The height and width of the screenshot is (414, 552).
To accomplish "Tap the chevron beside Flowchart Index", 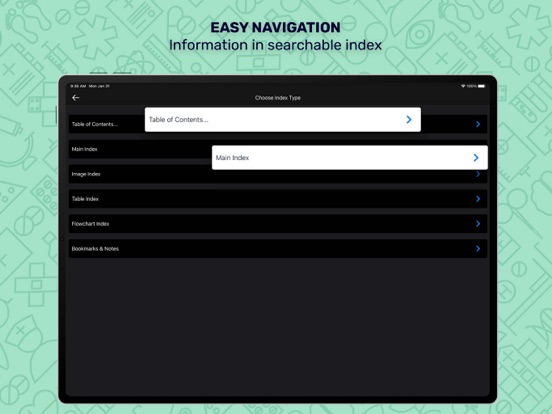I will click(478, 224).
